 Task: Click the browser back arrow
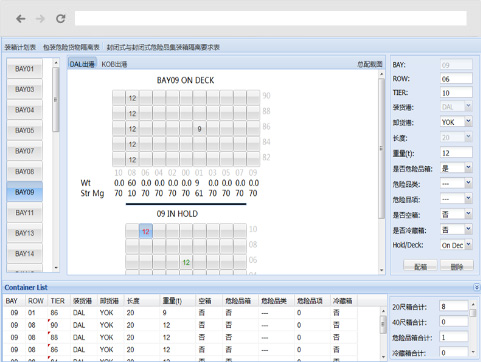point(21,19)
